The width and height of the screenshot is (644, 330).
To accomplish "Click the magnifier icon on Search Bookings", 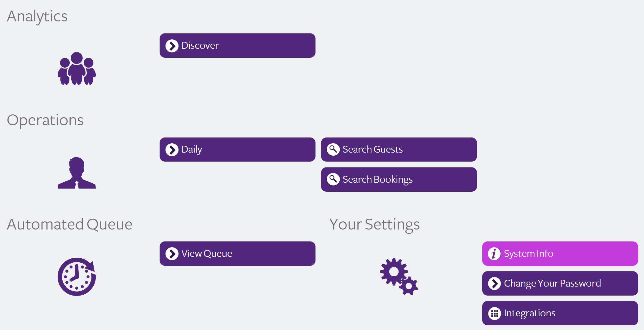I will (x=333, y=179).
